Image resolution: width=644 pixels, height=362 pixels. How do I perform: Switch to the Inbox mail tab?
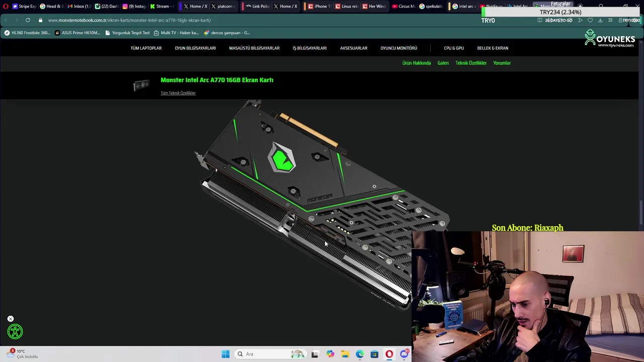pos(79,6)
